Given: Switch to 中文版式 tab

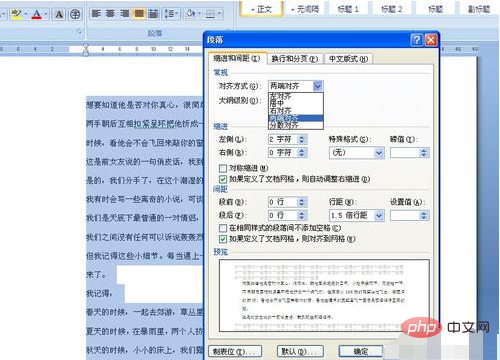Looking at the screenshot, I should coord(348,59).
